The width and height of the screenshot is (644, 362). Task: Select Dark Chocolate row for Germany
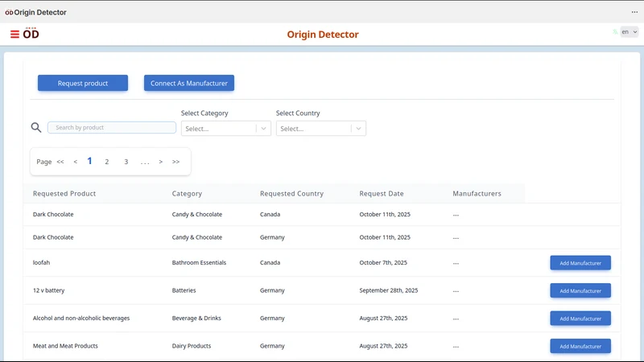[x=322, y=237]
